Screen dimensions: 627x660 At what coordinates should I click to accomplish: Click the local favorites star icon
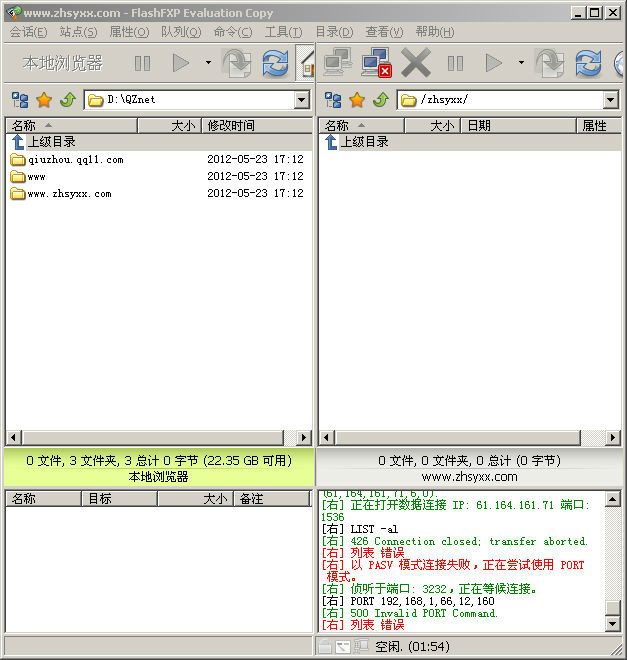pos(44,100)
